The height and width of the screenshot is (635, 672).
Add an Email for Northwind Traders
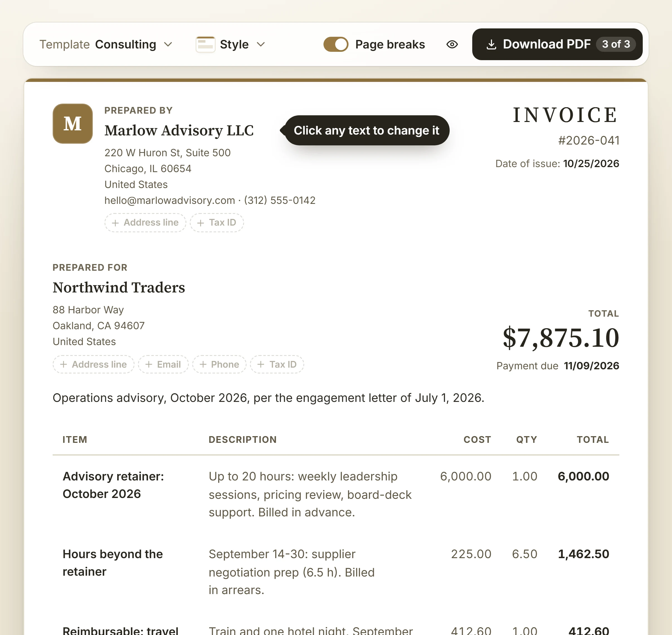163,364
